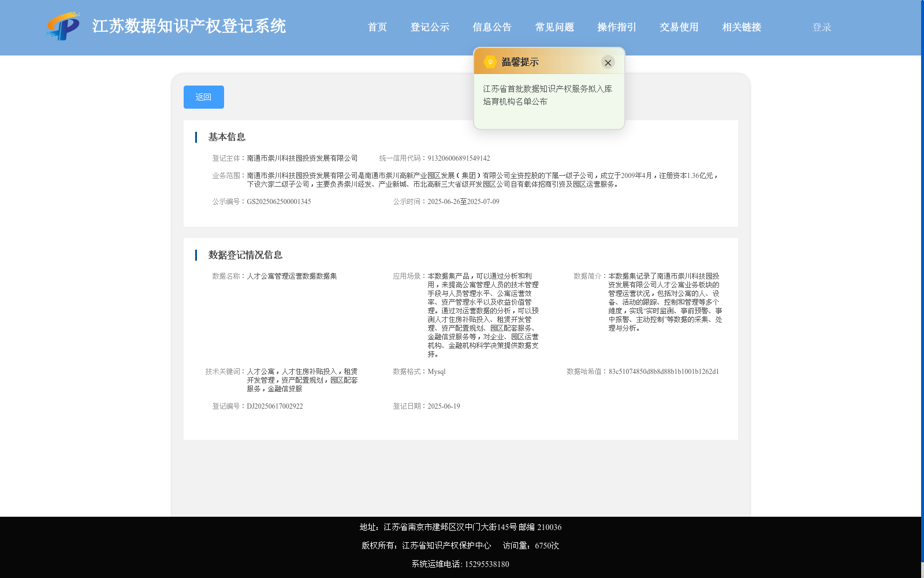The width and height of the screenshot is (924, 578).
Task: Click the footer 江苏省知识产权保护中心 copyright text
Action: pyautogui.click(x=446, y=546)
